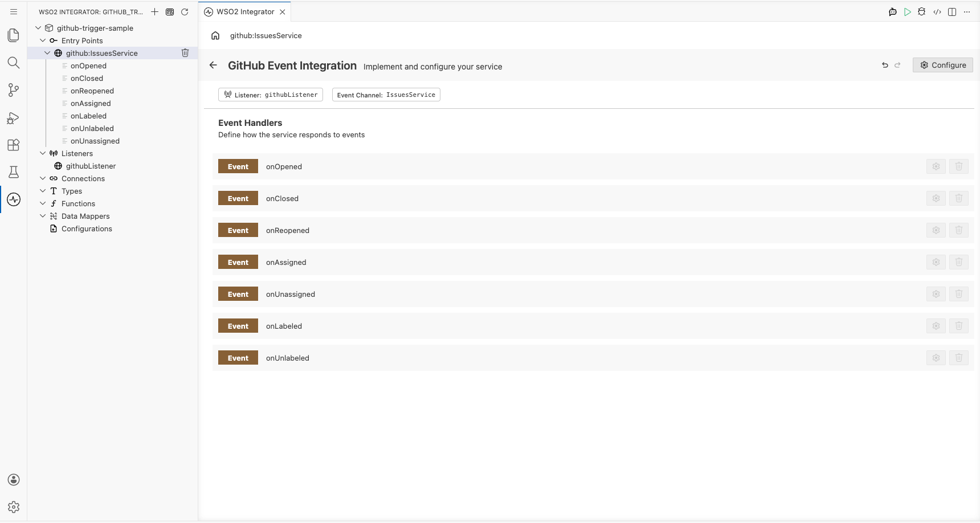Toggle the Data Mappers section chevron
The image size is (980, 523).
(43, 216)
